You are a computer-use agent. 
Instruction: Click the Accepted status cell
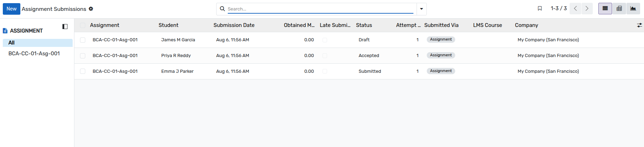[x=369, y=56]
